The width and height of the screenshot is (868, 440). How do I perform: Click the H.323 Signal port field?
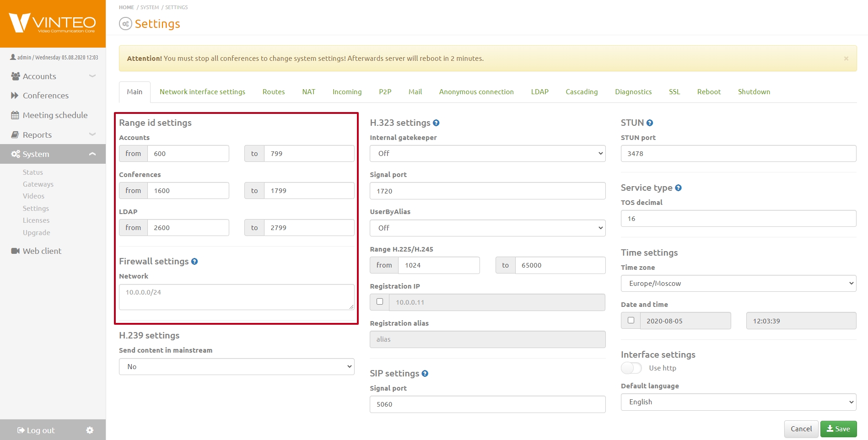pyautogui.click(x=488, y=191)
